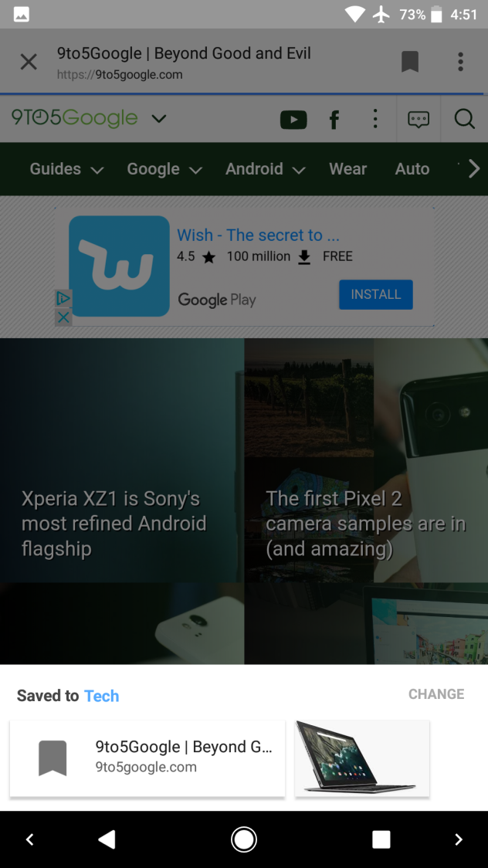The height and width of the screenshot is (868, 488).
Task: Dismiss the Wish ad with the X icon
Action: [63, 317]
